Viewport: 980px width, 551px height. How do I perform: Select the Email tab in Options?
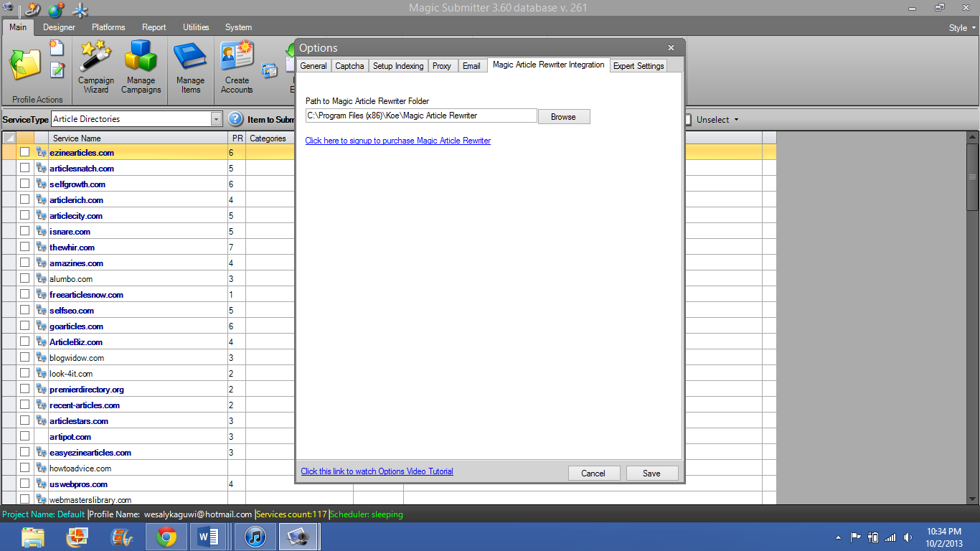(x=471, y=66)
